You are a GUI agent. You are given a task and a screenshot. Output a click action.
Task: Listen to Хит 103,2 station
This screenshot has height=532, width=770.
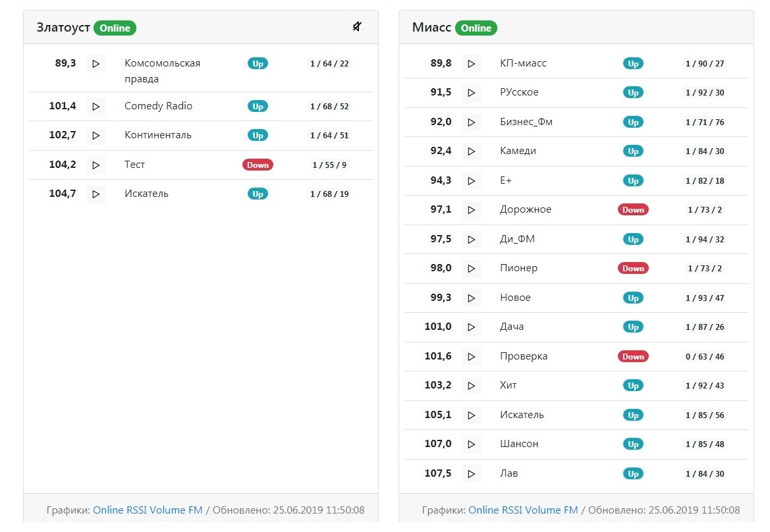point(471,386)
